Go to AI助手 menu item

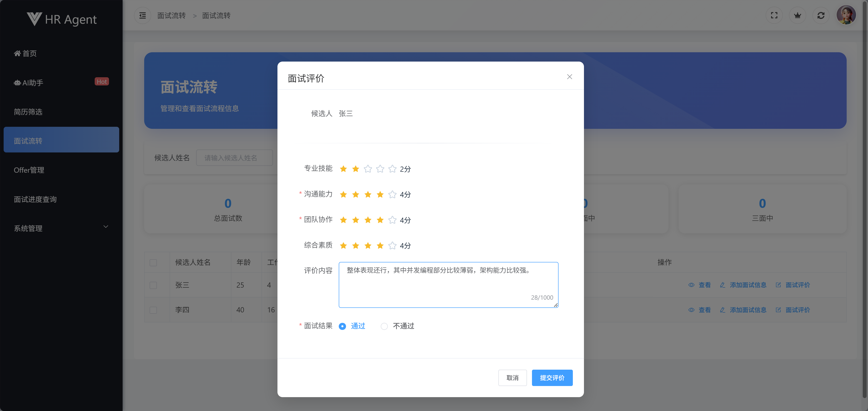(33, 83)
